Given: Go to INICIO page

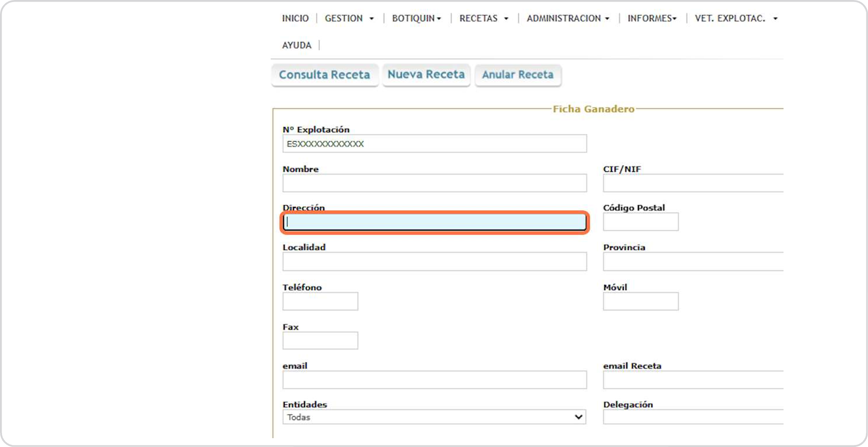Looking at the screenshot, I should (x=295, y=18).
